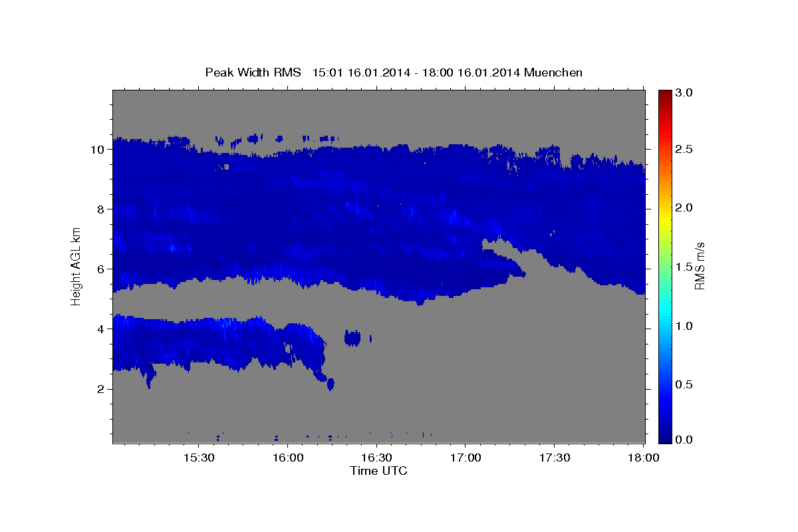Image resolution: width=798 pixels, height=532 pixels.
Task: Click the 'Time UTC' axis title
Action: pos(378,471)
